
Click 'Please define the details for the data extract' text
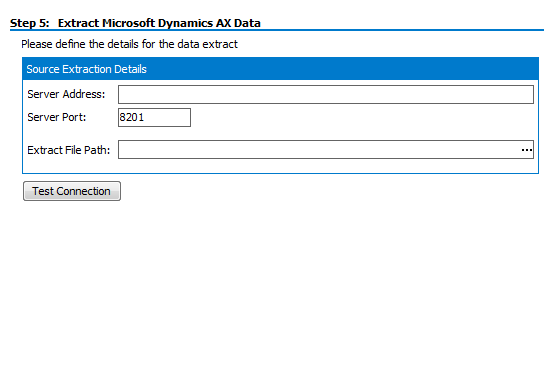tap(129, 44)
